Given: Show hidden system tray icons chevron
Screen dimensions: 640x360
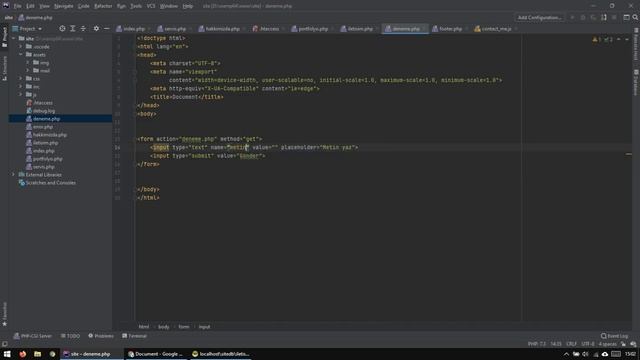Looking at the screenshot, I should pyautogui.click(x=566, y=354).
